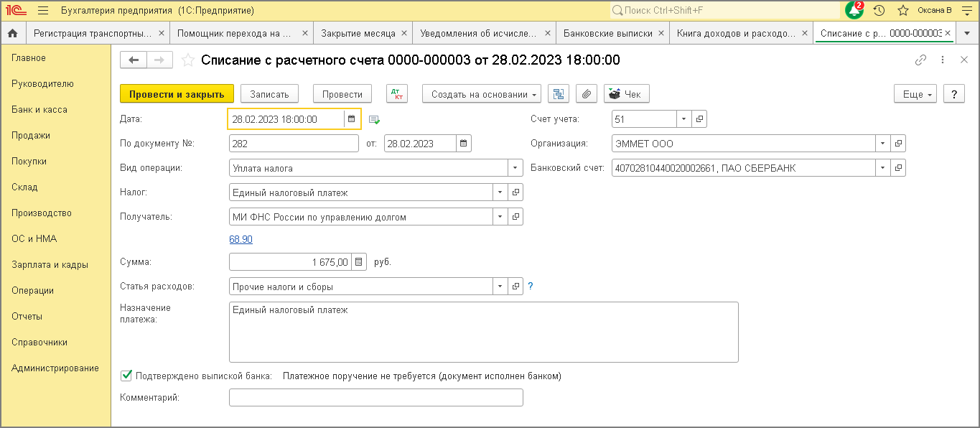Expand Вид операции dropdown

point(515,168)
